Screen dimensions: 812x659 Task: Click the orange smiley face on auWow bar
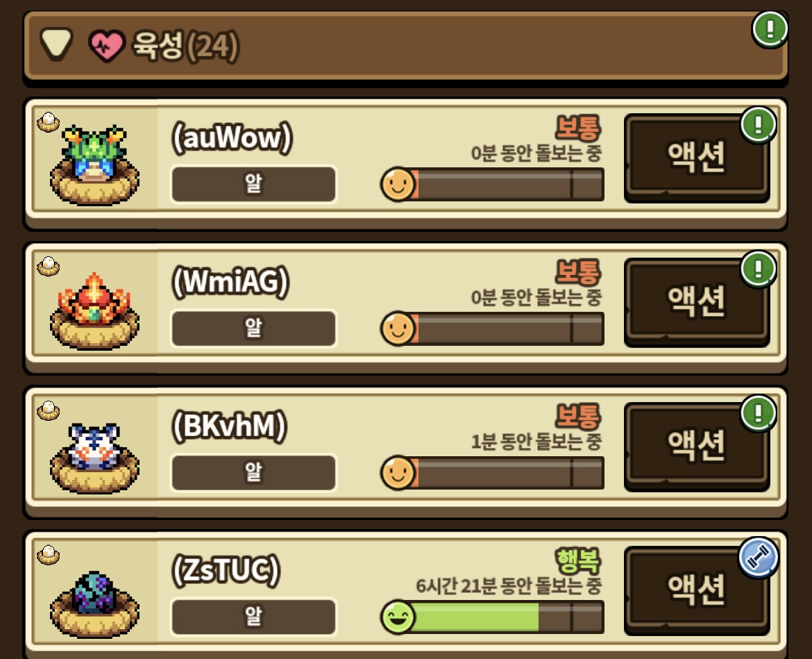[398, 184]
